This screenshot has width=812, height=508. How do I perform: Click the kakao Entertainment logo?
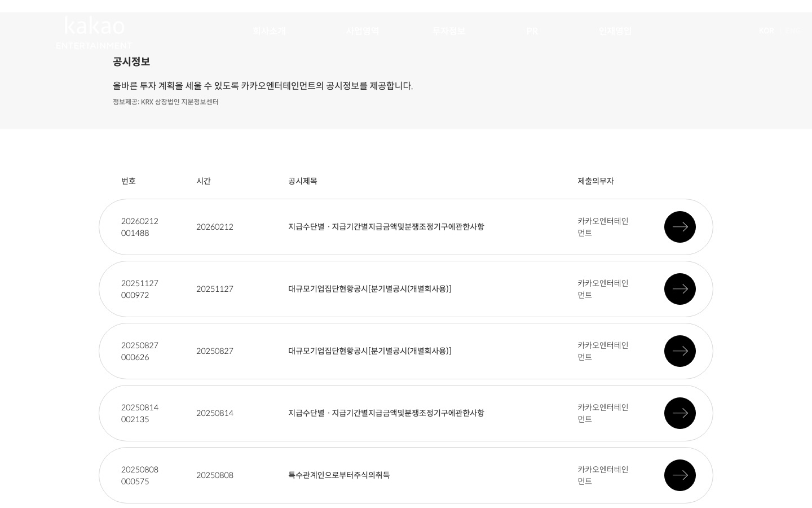point(94,32)
